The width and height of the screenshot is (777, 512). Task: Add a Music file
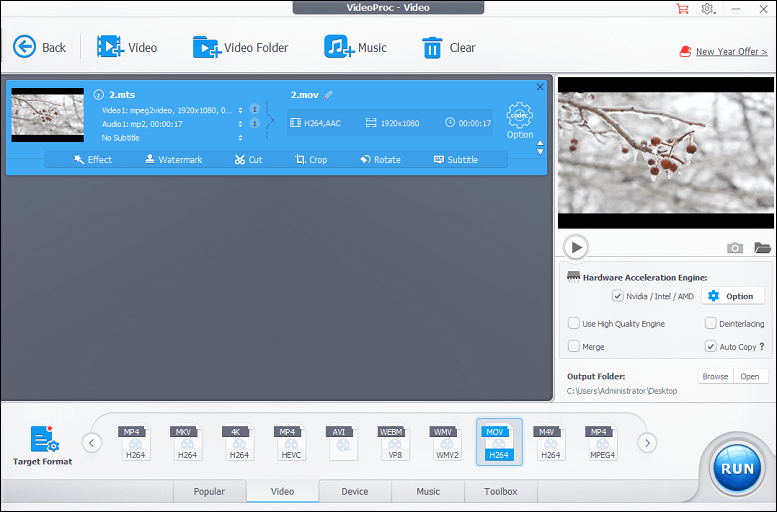[355, 48]
